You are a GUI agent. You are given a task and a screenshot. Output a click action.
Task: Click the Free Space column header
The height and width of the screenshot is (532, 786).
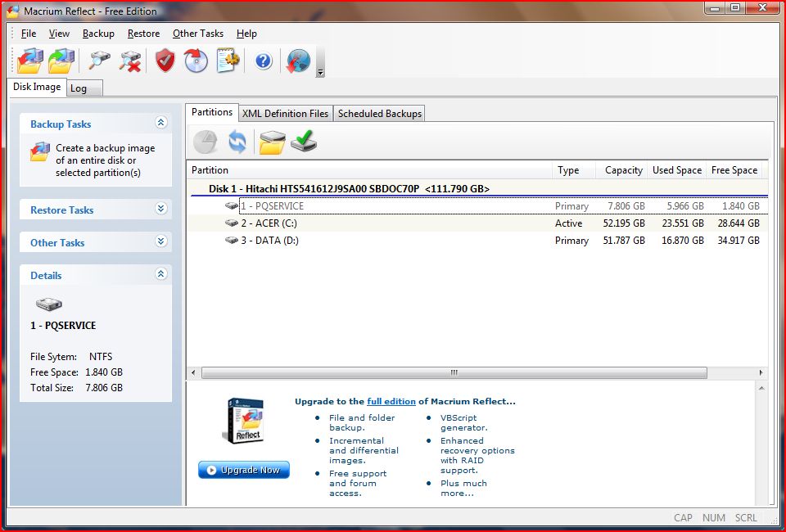pyautogui.click(x=734, y=170)
